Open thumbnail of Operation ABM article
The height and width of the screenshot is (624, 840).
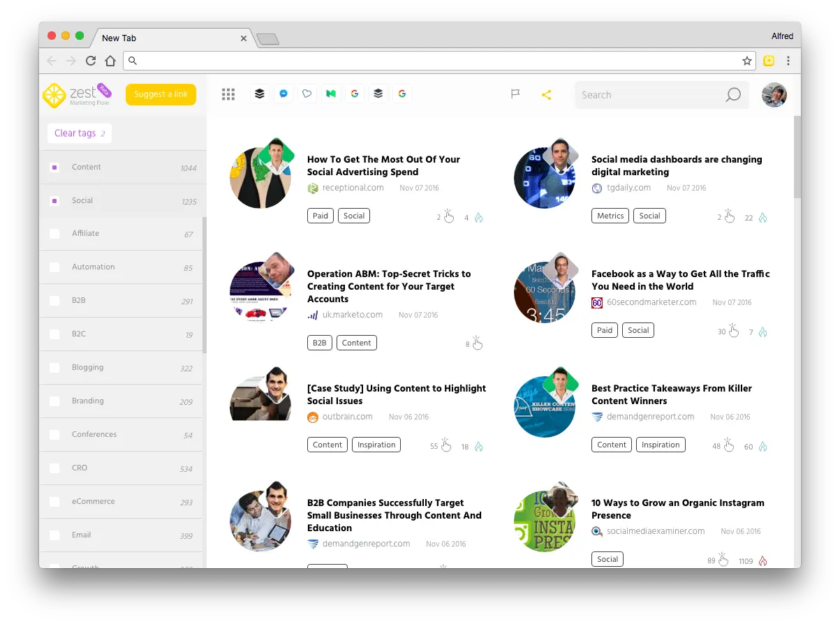click(260, 292)
